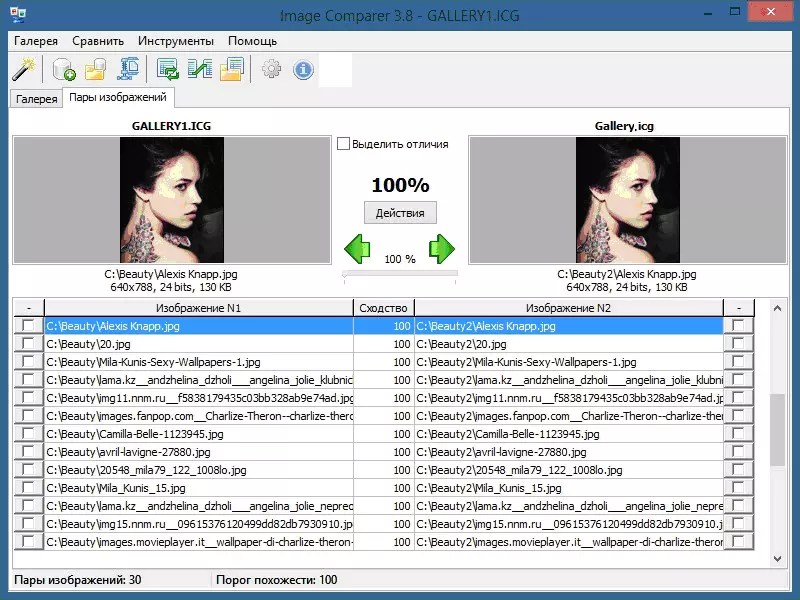Click the pairs list scrollbar thumb
The image size is (800, 600).
(x=777, y=430)
